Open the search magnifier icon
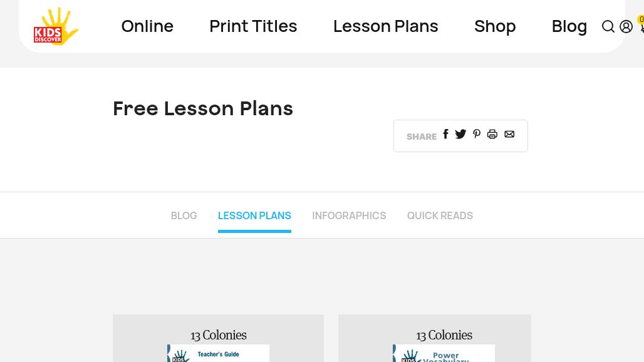 (x=608, y=26)
